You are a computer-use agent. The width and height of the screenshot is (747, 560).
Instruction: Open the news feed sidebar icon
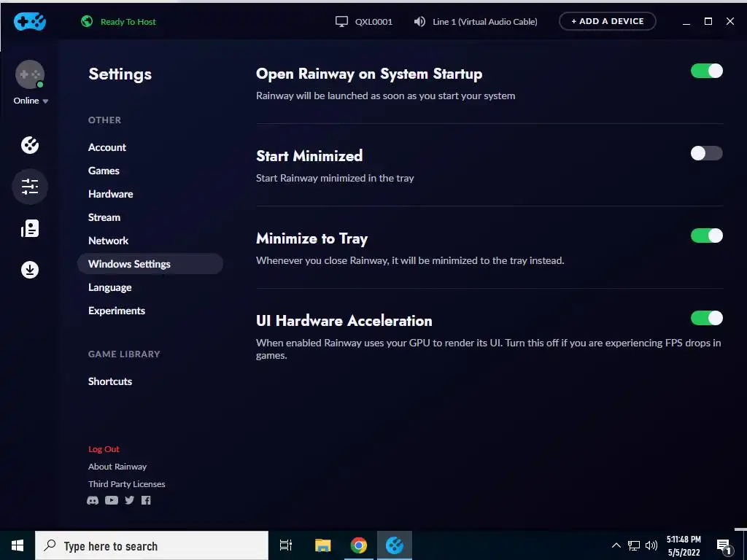[30, 228]
